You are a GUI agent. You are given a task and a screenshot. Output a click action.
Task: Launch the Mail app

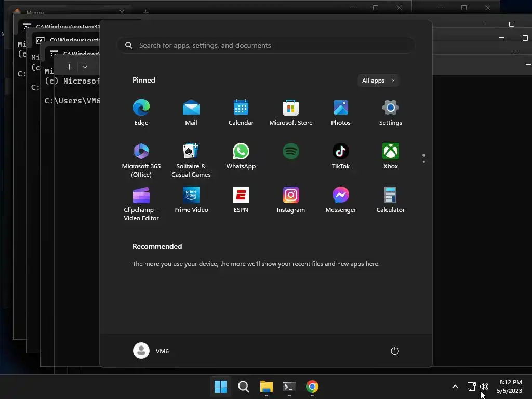[191, 113]
